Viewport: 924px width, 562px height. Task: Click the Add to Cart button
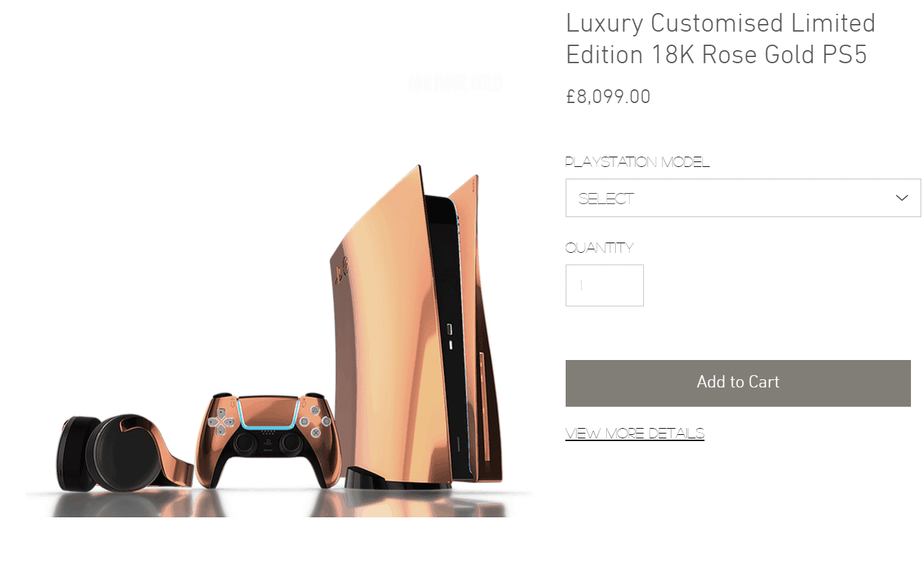click(x=738, y=383)
